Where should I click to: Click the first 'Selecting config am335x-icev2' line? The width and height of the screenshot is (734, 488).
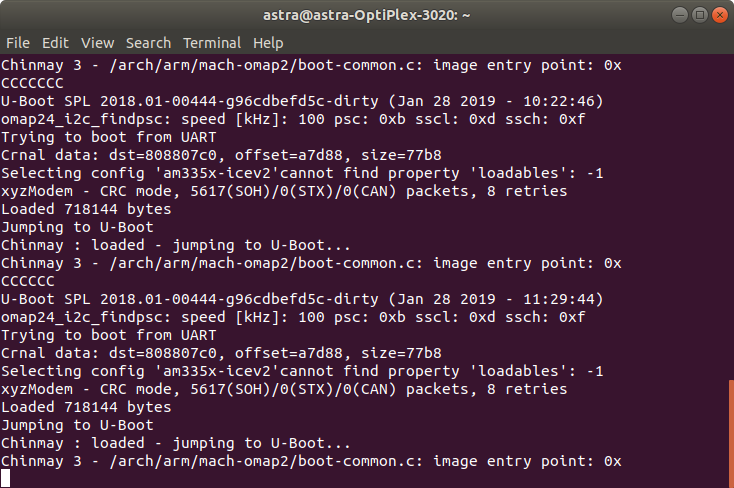pyautogui.click(x=302, y=173)
